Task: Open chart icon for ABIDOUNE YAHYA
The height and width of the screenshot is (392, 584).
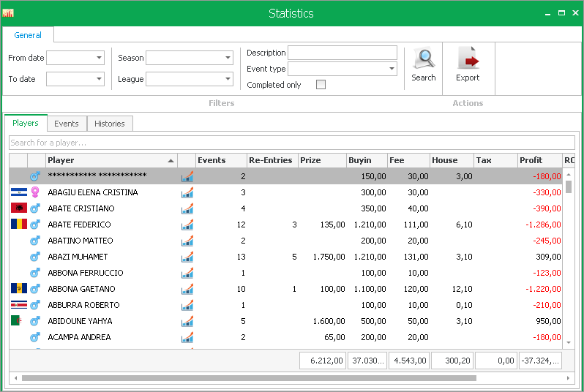Action: (x=187, y=321)
